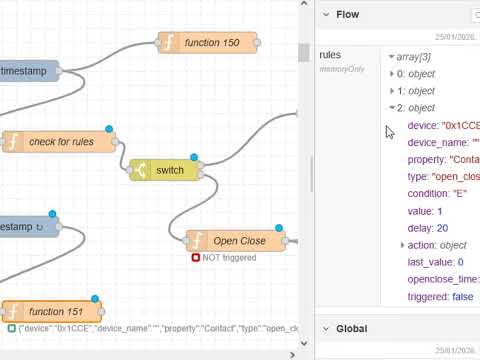Click the input port of the switch node
The width and height of the screenshot is (480, 360).
(x=129, y=170)
